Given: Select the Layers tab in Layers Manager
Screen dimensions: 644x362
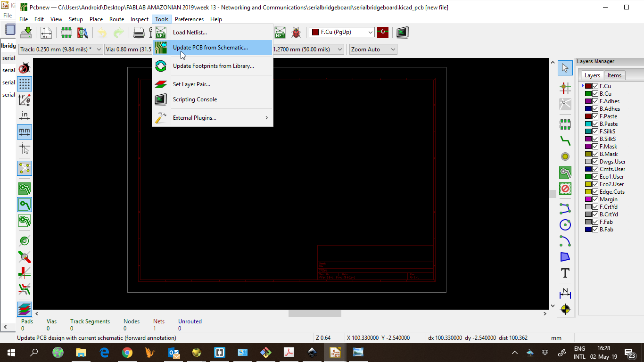Looking at the screenshot, I should 592,75.
